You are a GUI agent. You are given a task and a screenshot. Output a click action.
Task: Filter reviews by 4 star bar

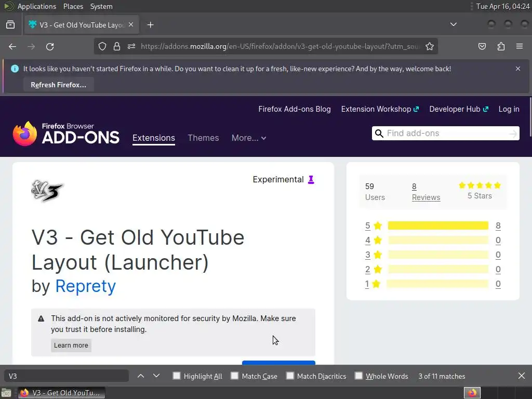point(437,240)
